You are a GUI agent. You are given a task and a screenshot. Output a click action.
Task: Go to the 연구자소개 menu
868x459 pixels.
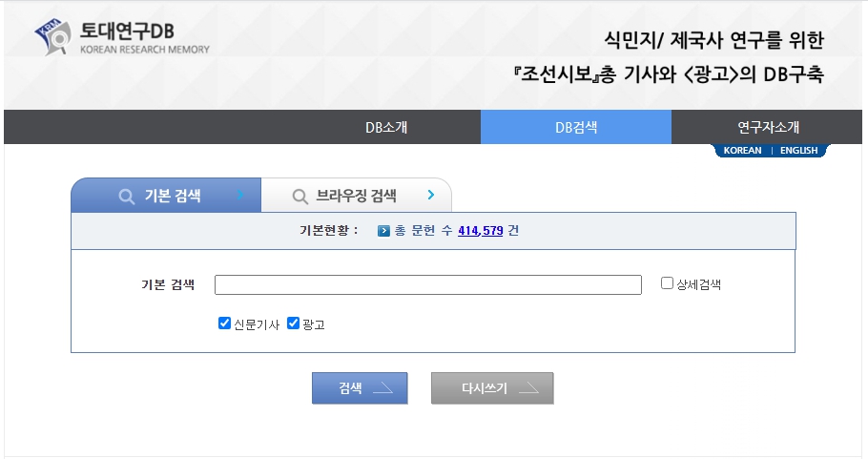pyautogui.click(x=768, y=127)
